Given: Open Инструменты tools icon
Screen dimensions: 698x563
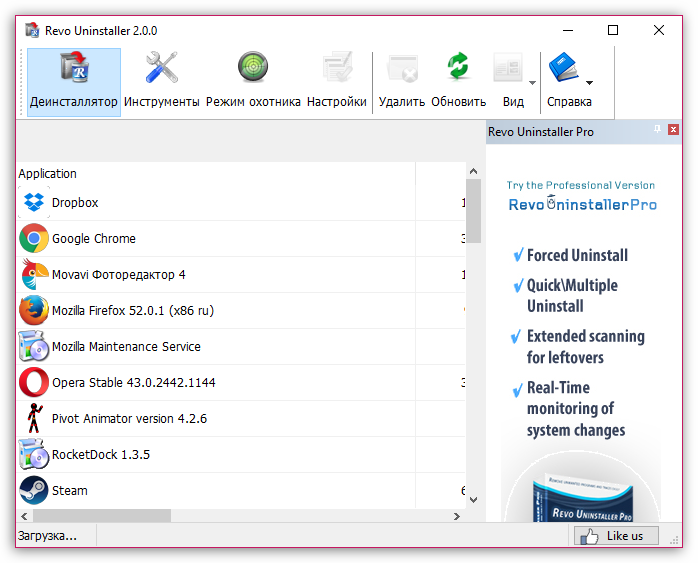Looking at the screenshot, I should tap(161, 81).
